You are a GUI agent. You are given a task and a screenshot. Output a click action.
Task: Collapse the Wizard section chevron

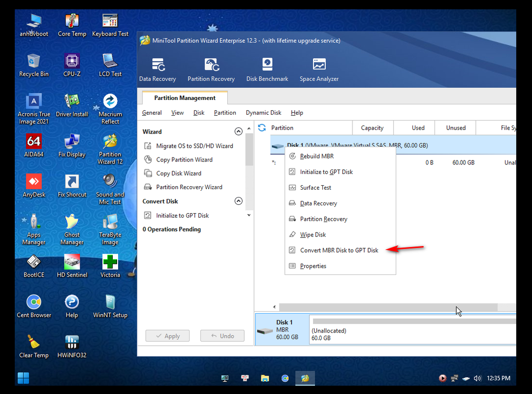239,131
